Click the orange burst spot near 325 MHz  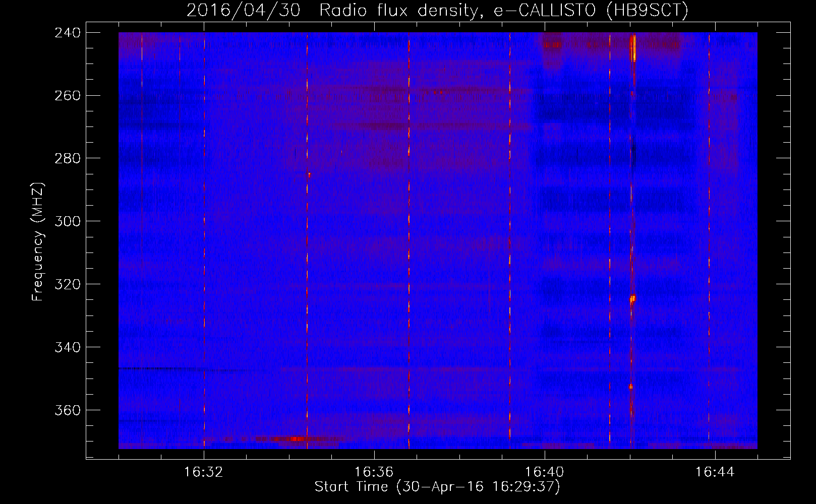tap(632, 299)
